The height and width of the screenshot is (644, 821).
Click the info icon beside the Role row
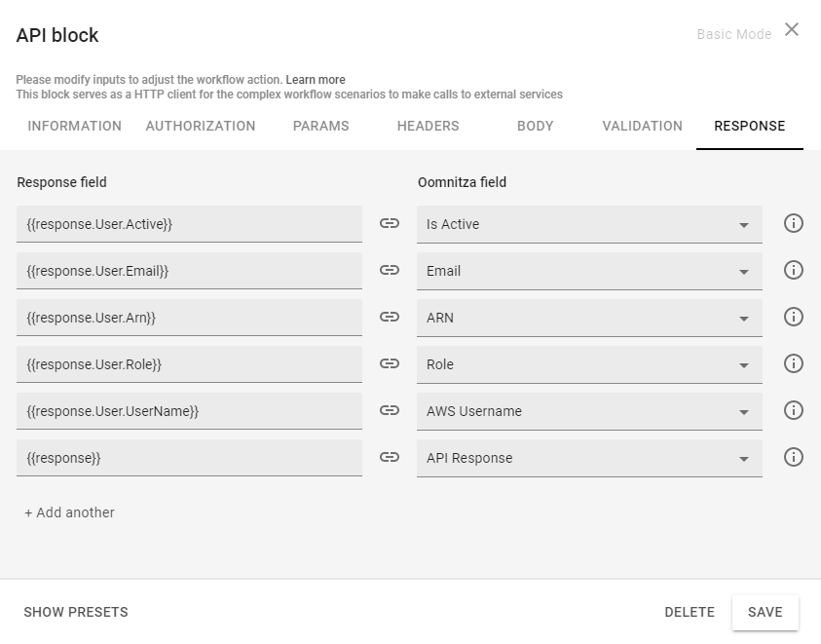tap(794, 363)
